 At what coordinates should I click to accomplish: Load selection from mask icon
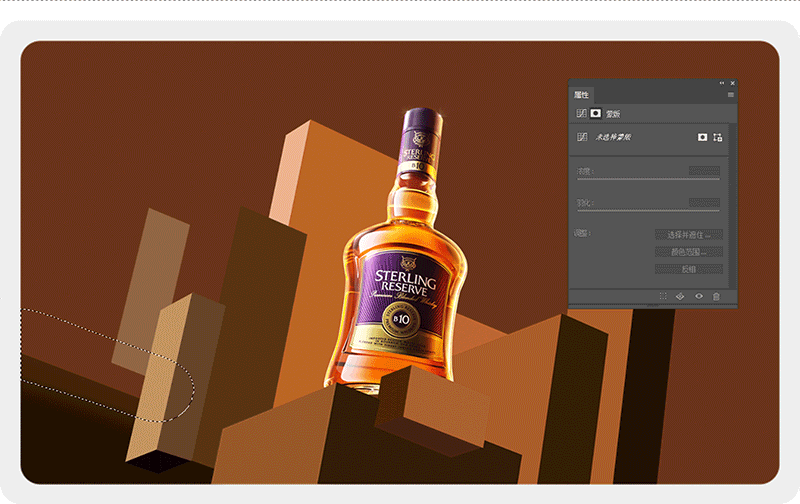click(663, 296)
